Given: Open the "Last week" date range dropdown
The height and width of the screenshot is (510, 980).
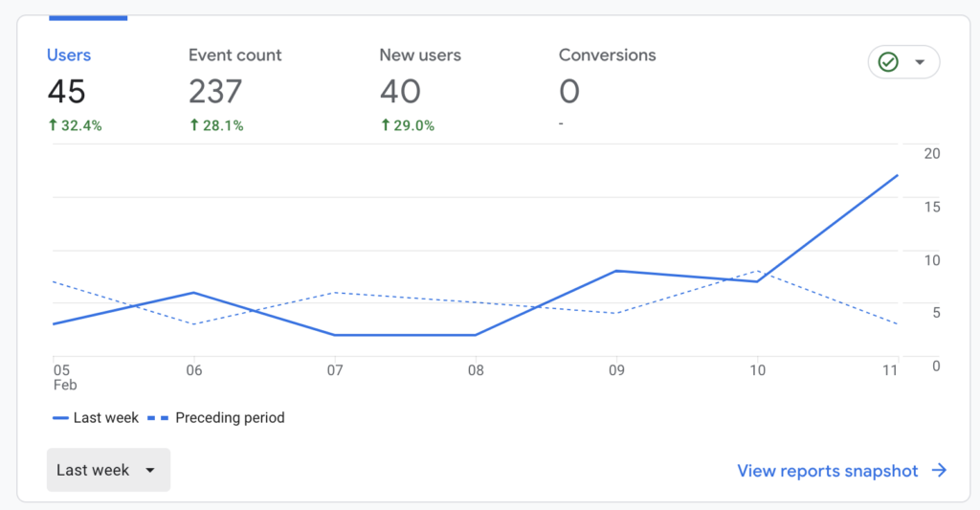Looking at the screenshot, I should [107, 470].
